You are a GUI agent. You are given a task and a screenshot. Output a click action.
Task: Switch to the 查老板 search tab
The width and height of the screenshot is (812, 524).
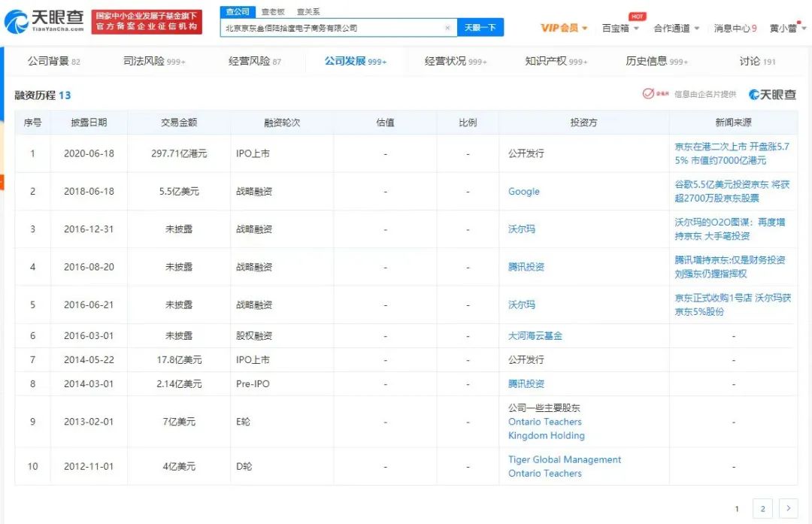click(273, 11)
